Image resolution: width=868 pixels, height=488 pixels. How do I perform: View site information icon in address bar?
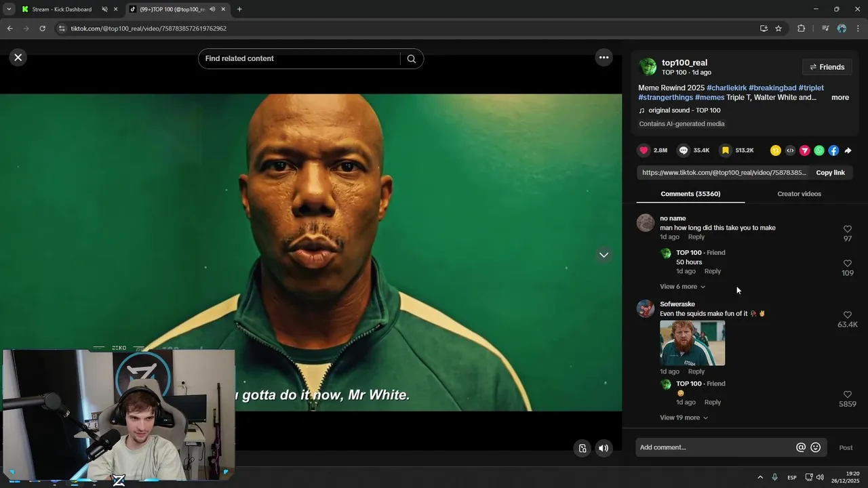coord(62,28)
